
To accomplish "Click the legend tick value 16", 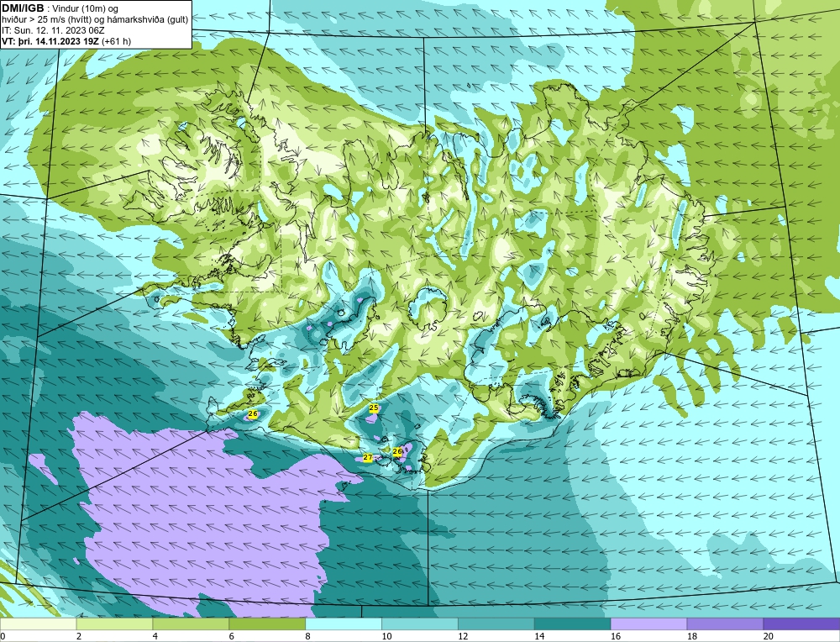I will point(615,636).
